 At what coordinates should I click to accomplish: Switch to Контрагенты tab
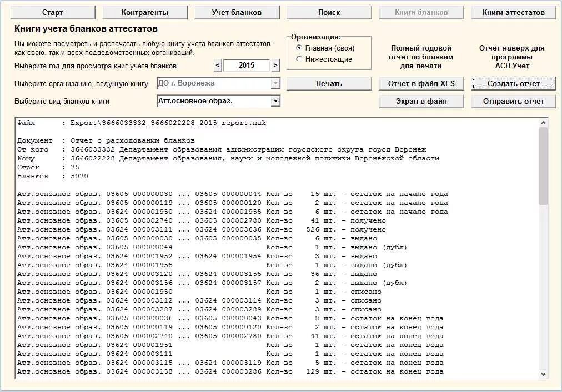coord(145,13)
